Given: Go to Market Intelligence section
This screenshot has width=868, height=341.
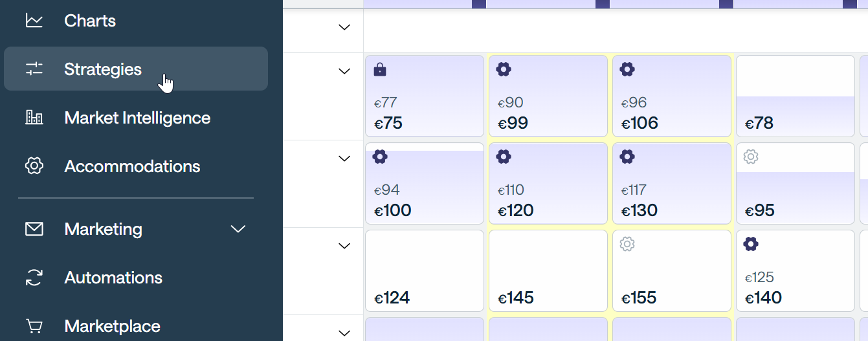Looking at the screenshot, I should [137, 118].
